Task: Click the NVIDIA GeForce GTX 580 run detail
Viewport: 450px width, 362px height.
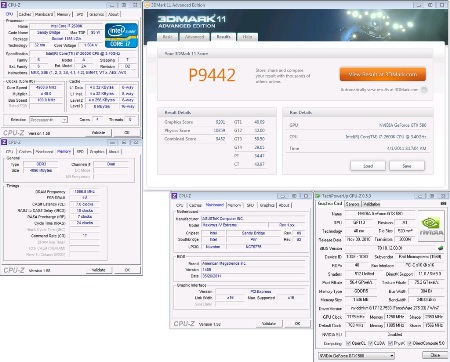Action: [403, 125]
